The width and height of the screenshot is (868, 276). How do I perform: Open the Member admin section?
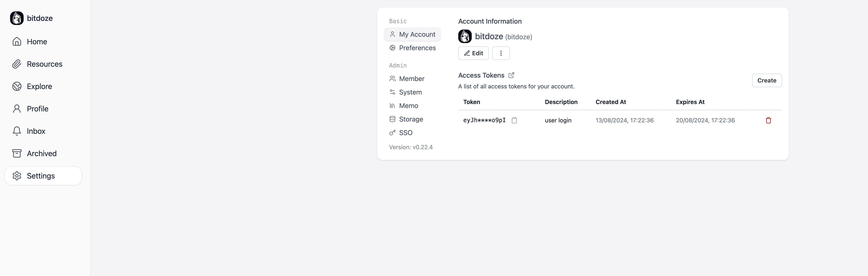[411, 79]
